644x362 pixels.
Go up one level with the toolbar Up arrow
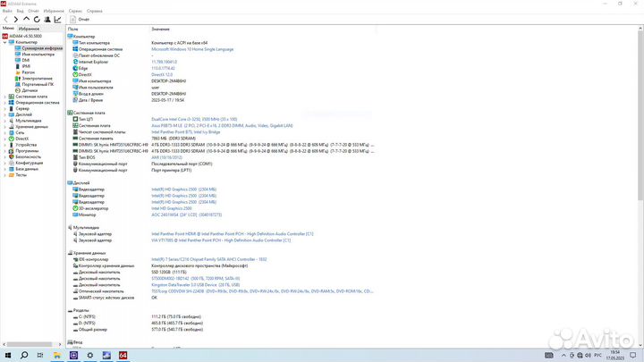(x=26, y=20)
